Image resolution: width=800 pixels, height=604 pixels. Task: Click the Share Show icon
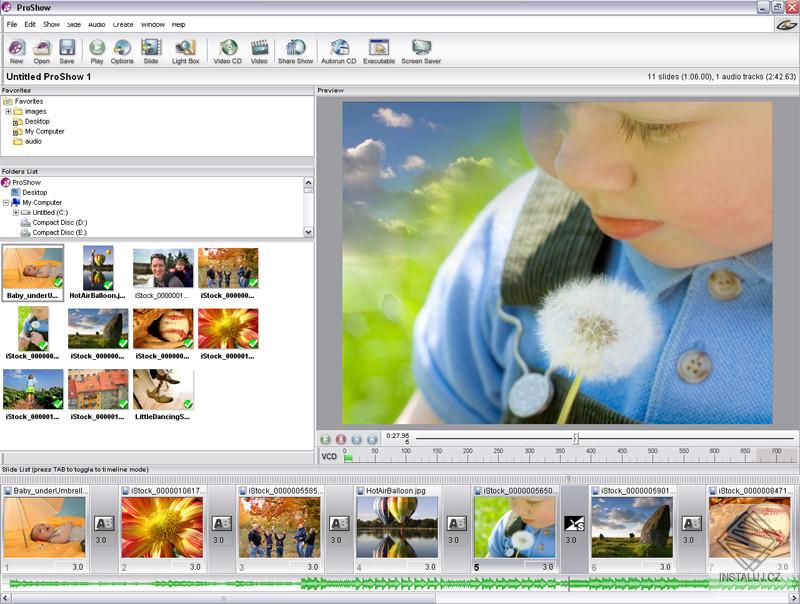tap(295, 52)
